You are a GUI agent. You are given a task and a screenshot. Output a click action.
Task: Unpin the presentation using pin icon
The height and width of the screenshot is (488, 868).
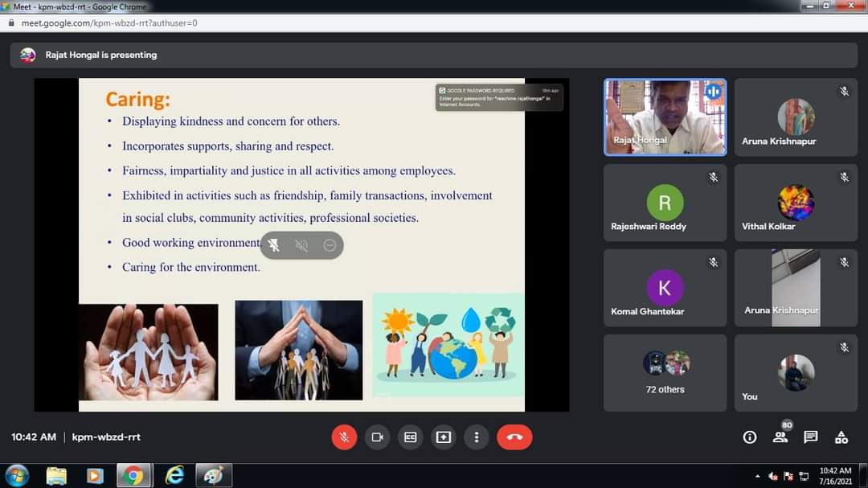[274, 245]
